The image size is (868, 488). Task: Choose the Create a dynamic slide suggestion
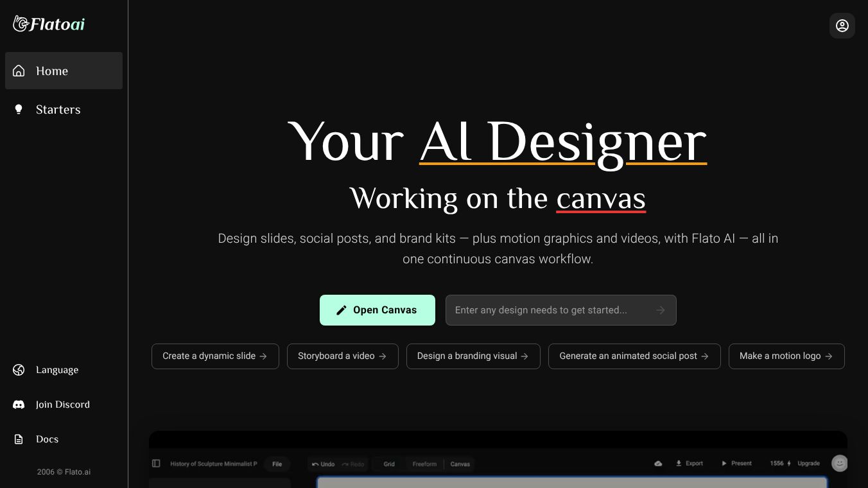(x=215, y=356)
